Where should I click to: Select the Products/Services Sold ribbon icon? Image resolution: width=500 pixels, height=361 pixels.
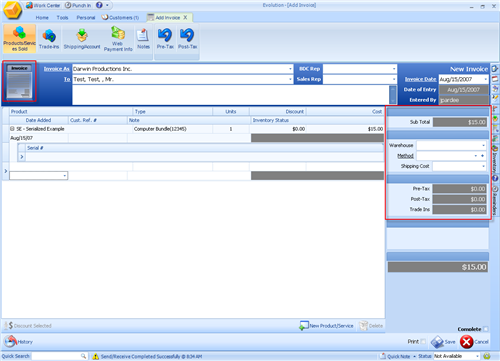(20, 38)
